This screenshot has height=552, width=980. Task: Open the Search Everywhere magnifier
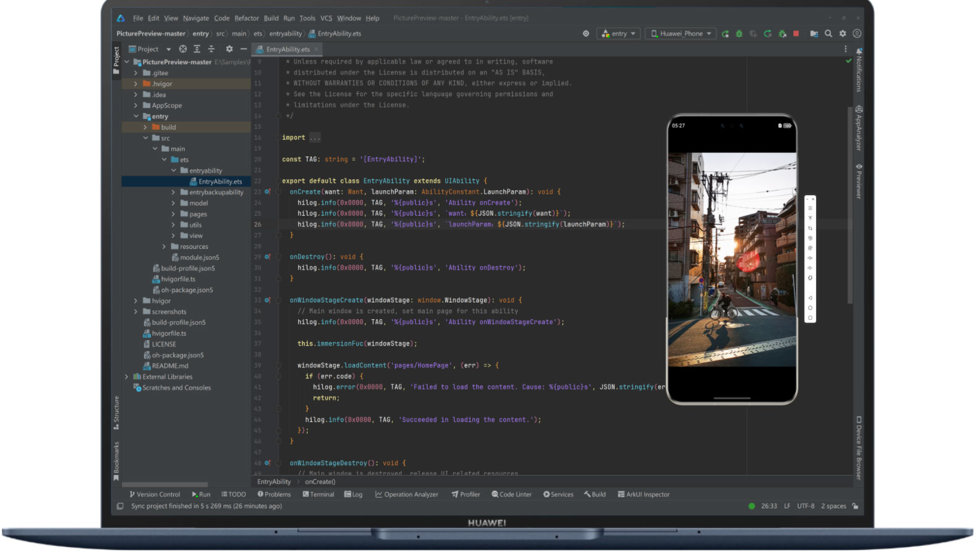(x=828, y=34)
